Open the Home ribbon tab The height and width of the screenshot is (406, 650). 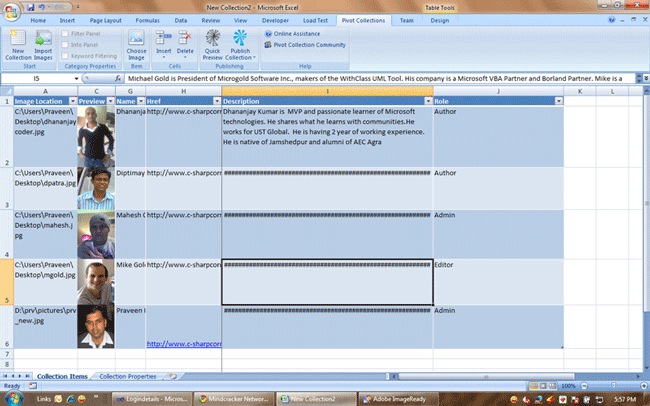(x=38, y=20)
